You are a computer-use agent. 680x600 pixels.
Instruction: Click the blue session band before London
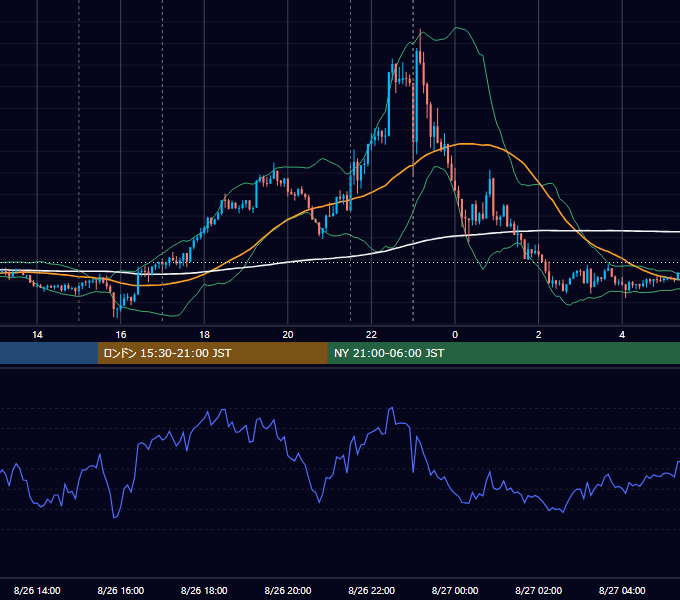pyautogui.click(x=49, y=353)
